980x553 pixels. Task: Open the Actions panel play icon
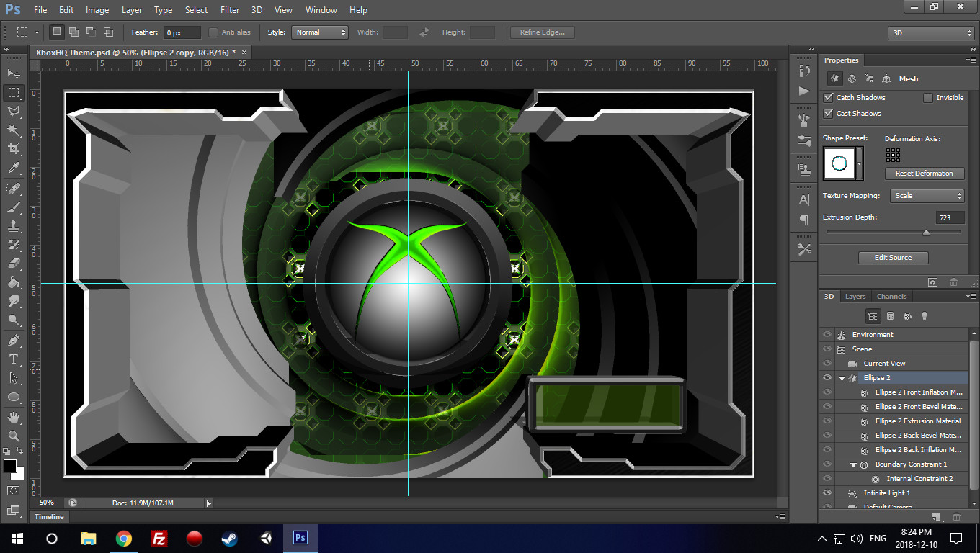(x=804, y=91)
